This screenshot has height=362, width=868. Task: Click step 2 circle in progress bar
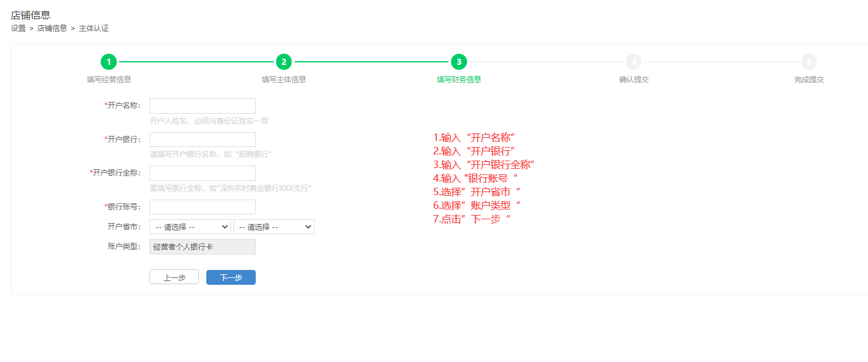[284, 62]
